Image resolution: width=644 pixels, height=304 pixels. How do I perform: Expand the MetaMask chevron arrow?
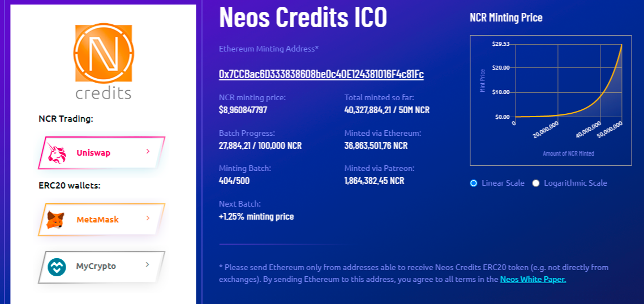point(148,218)
